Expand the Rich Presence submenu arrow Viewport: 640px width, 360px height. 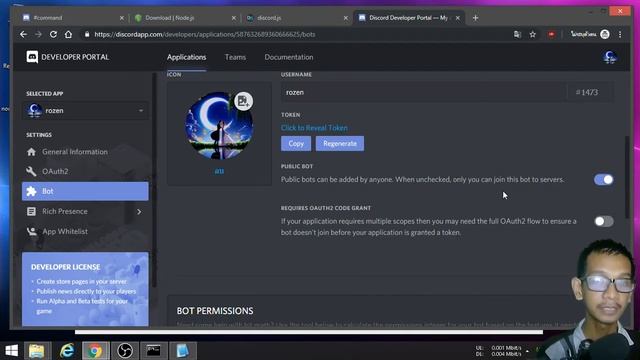pos(139,211)
